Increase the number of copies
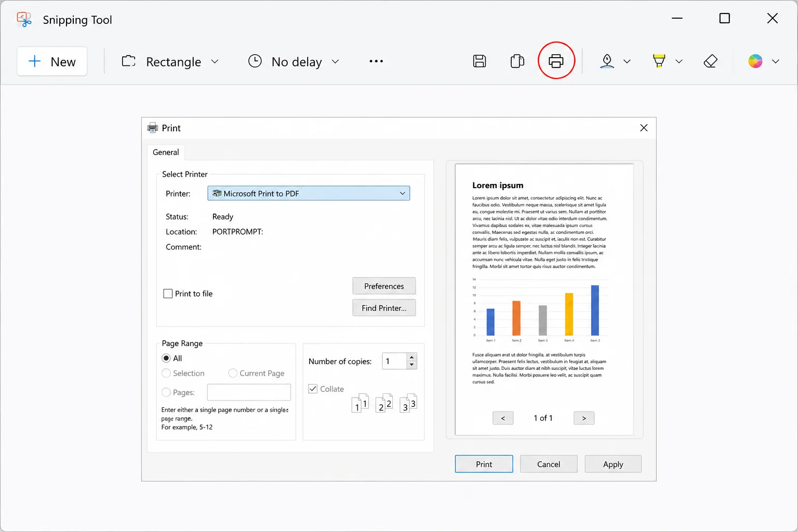 click(412, 357)
